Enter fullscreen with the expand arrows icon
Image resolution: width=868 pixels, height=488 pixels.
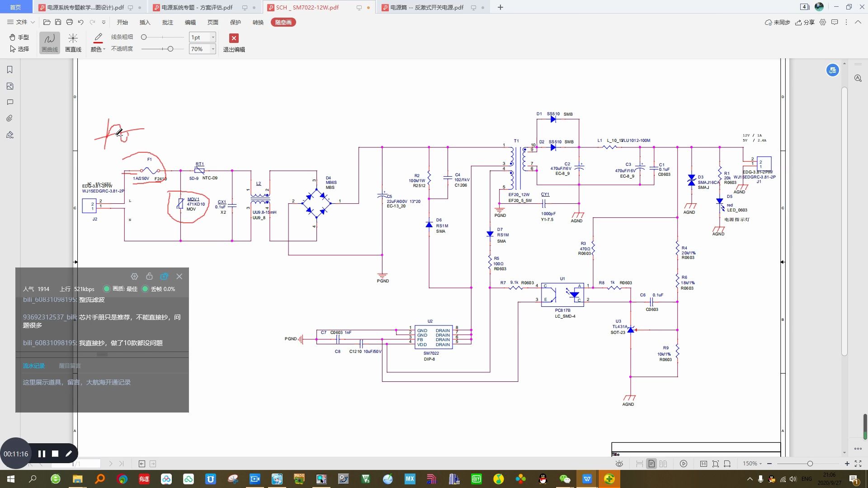coord(858,464)
